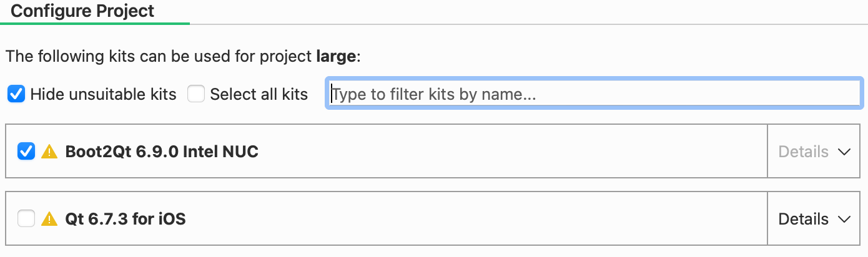Viewport: 868px width, 257px height.
Task: Click the Qt 6.7.3 iOS warning triangle icon
Action: pos(49,219)
